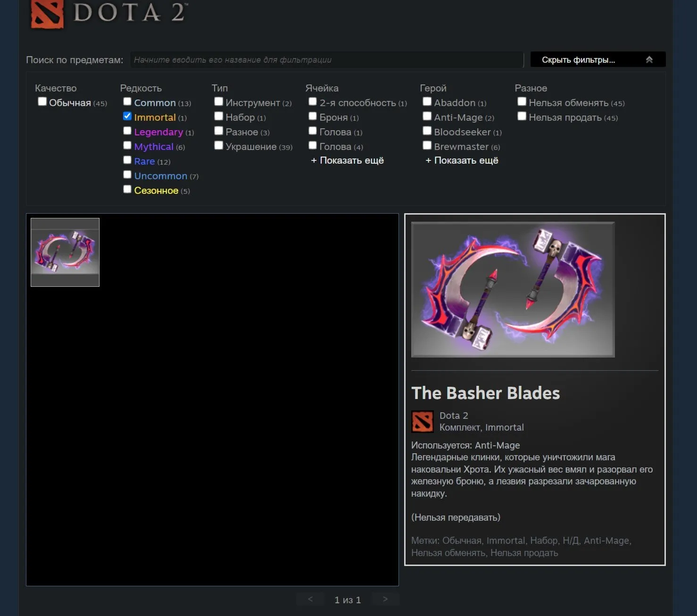Click the Редкость filter column heading
697x616 pixels.
tap(141, 88)
